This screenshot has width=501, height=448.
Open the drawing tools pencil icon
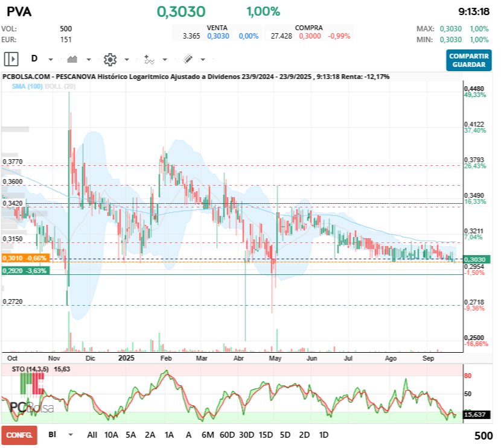[187, 59]
